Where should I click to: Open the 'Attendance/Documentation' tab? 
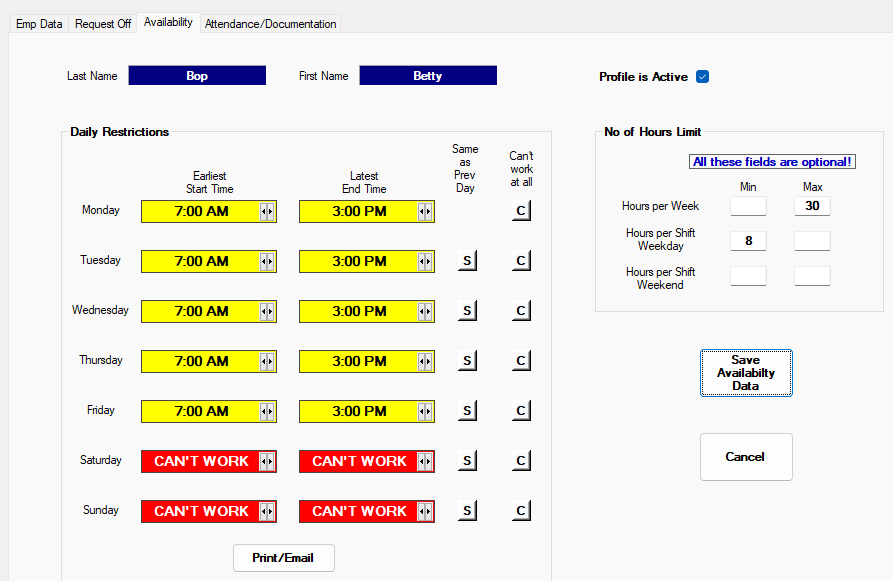[x=272, y=23]
